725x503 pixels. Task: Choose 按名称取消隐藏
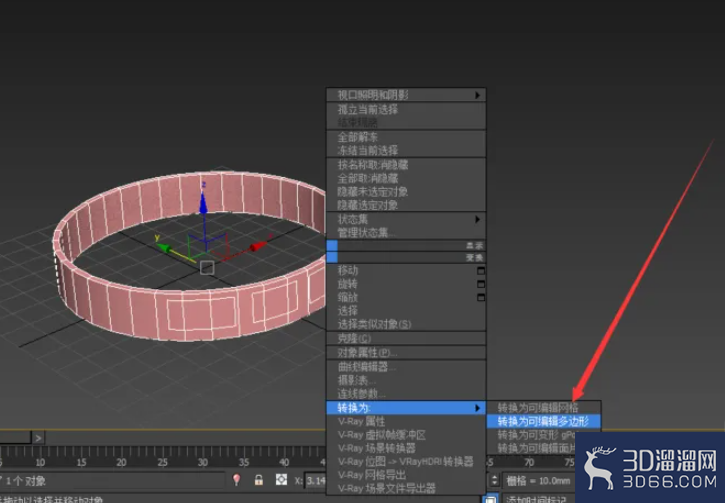pyautogui.click(x=373, y=165)
